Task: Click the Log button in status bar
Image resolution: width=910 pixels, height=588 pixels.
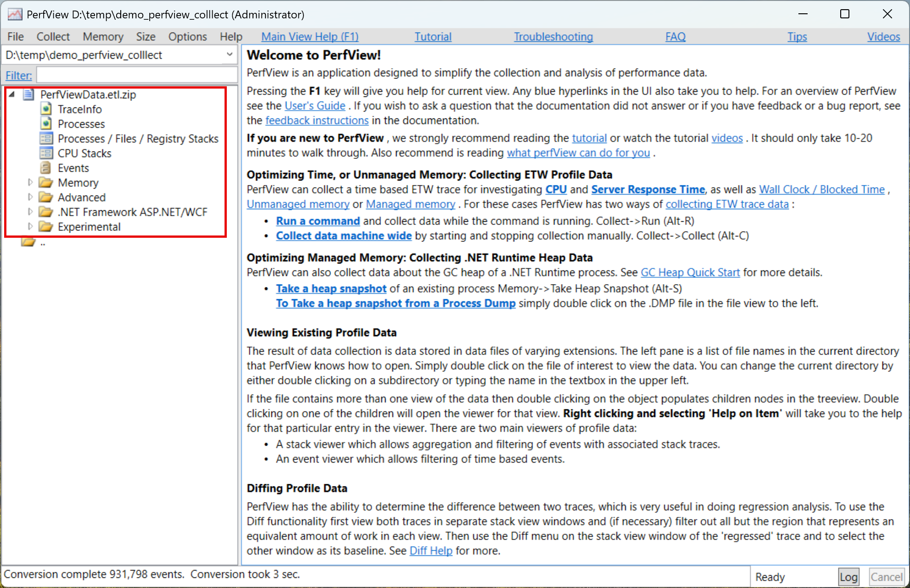Action: click(x=848, y=577)
